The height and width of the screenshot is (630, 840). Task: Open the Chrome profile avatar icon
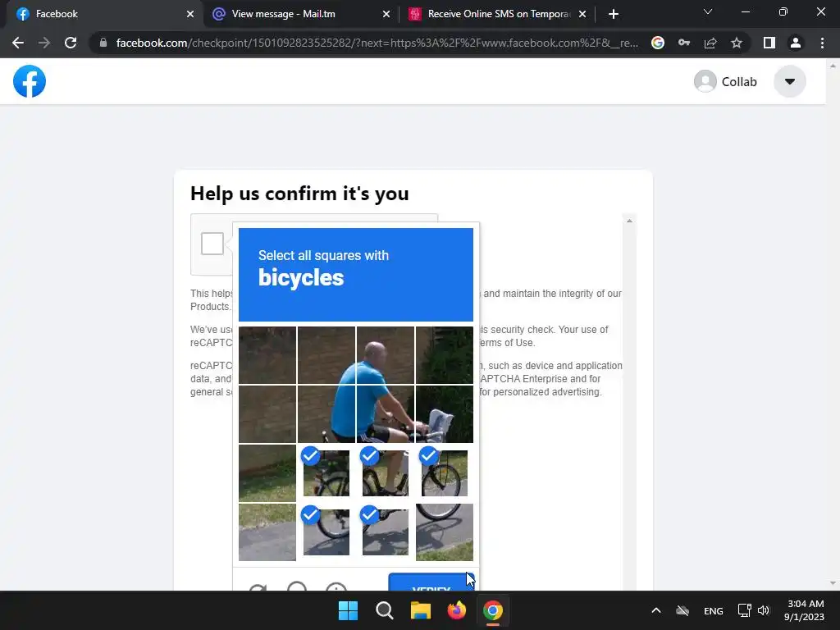pyautogui.click(x=796, y=43)
